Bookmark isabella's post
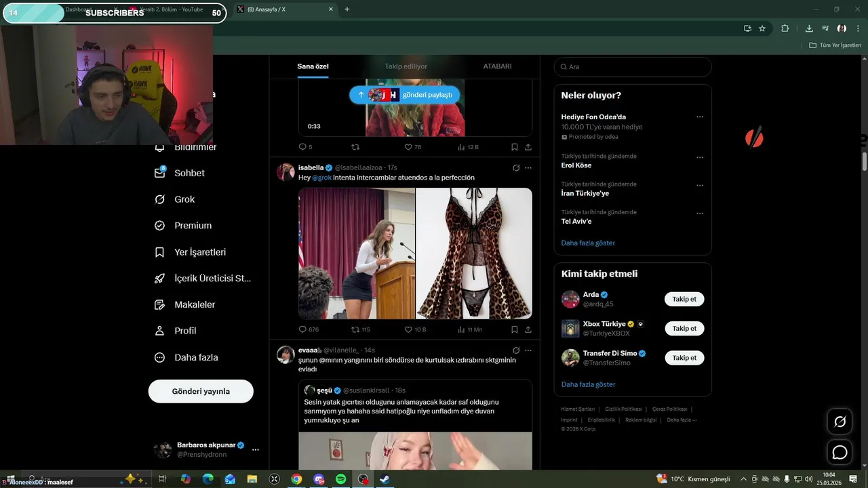 [x=514, y=329]
